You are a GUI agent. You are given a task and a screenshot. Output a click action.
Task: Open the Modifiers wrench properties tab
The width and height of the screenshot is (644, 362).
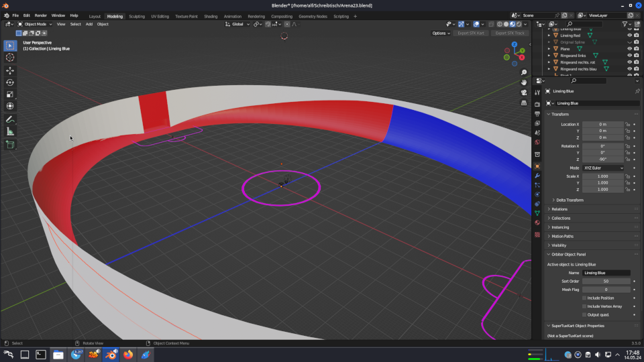click(537, 176)
